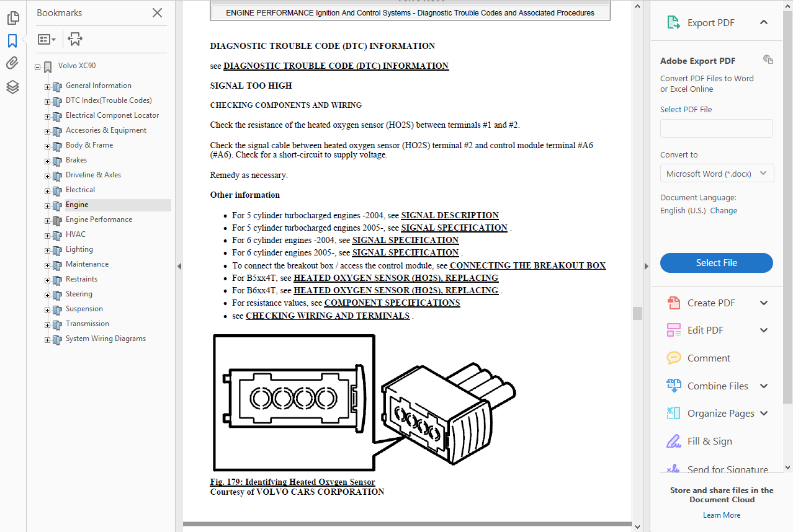Click the find current bookmark icon
Viewport: 793px width, 532px height.
75,39
